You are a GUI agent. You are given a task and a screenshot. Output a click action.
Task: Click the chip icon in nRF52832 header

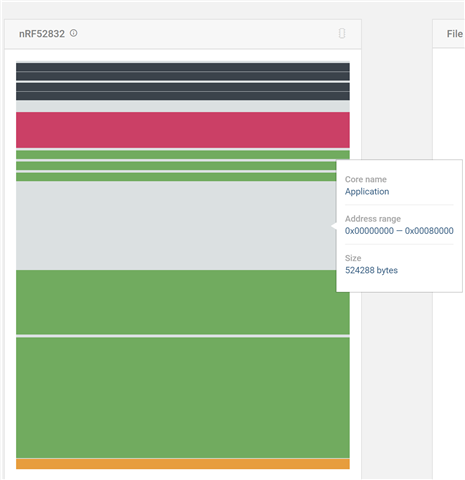coord(342,33)
